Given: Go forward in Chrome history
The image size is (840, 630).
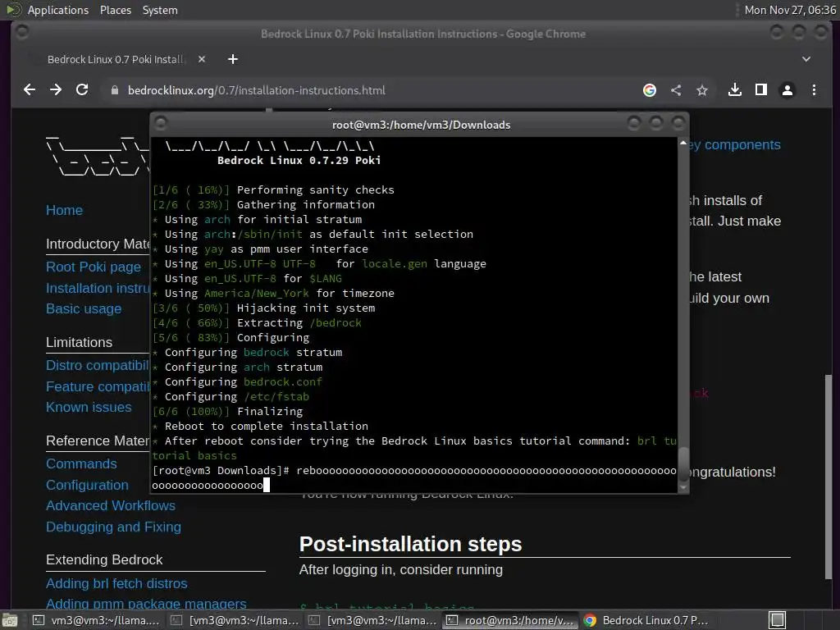Looking at the screenshot, I should point(56,90).
